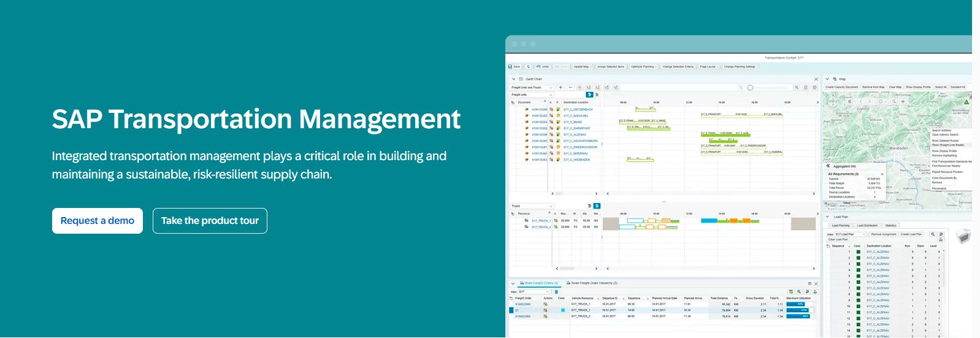Open document 4100135360 link
Screen dimensions: 980x338
click(x=540, y=141)
